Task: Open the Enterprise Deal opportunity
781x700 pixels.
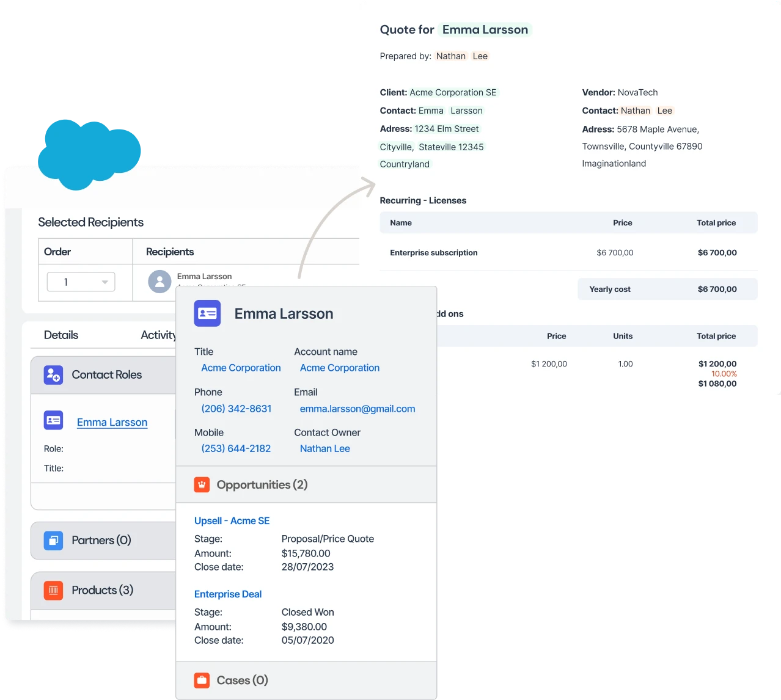Action: 228,594
